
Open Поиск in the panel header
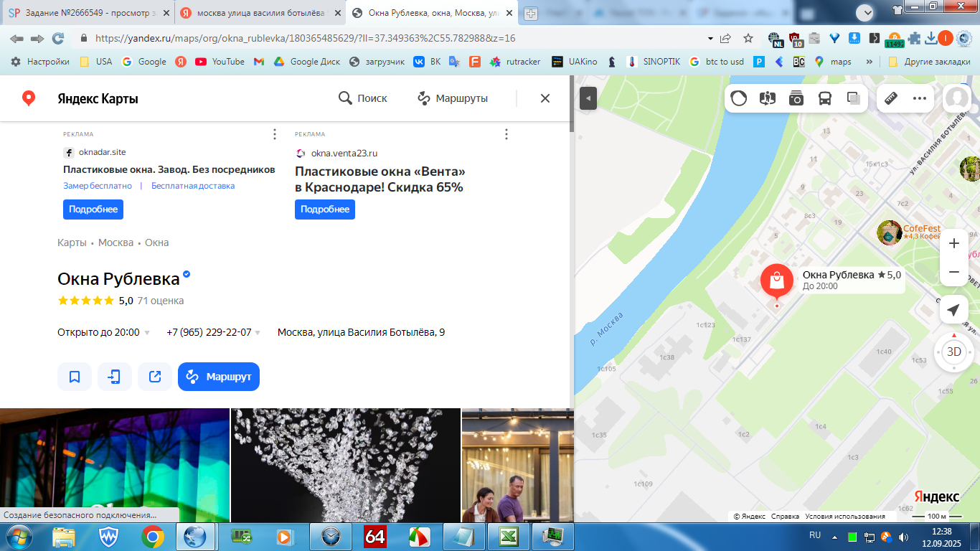coord(363,98)
